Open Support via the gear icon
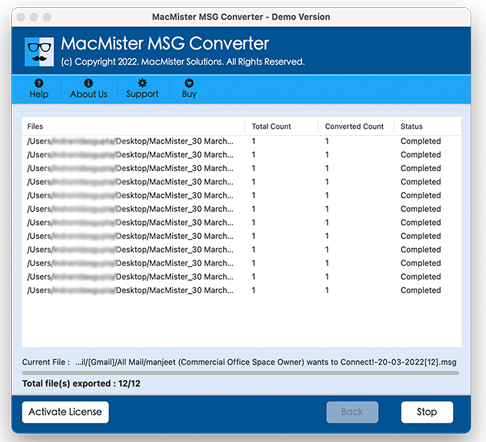 click(142, 83)
